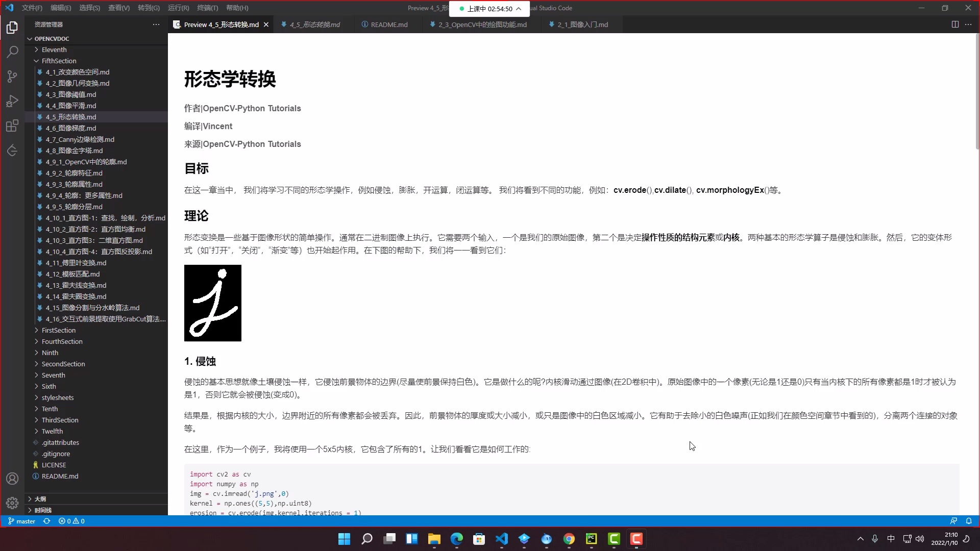Open the Run and Debug view

coord(12,101)
